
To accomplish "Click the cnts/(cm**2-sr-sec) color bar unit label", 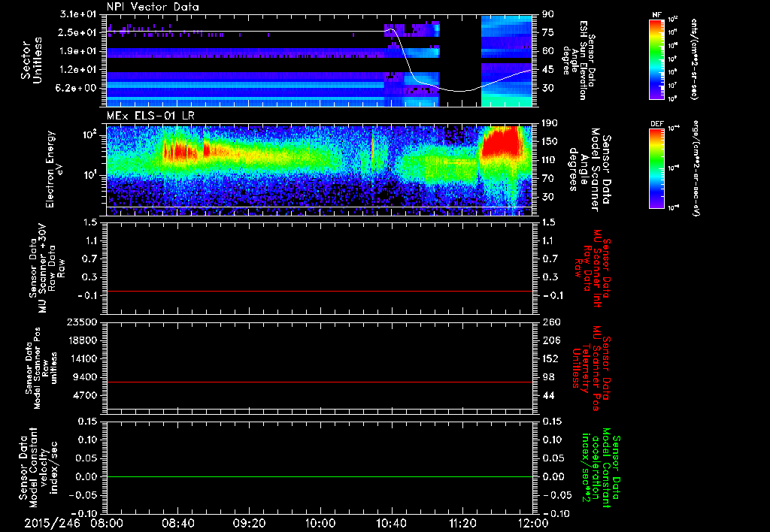I will [x=694, y=59].
